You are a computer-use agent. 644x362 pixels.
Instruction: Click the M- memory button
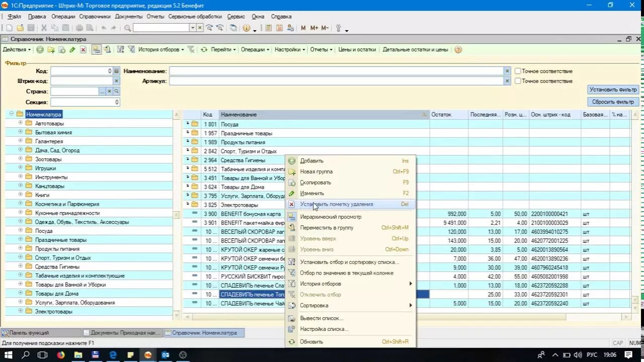pos(325,28)
